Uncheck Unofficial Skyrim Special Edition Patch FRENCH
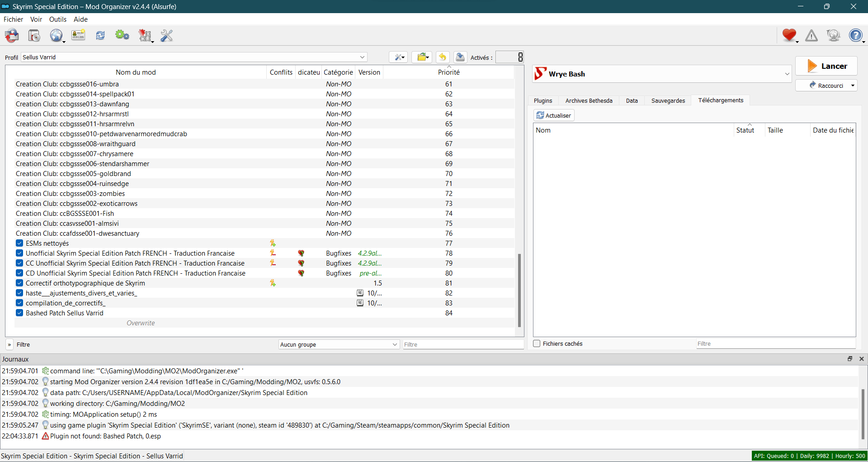The width and height of the screenshot is (868, 462). 19,253
